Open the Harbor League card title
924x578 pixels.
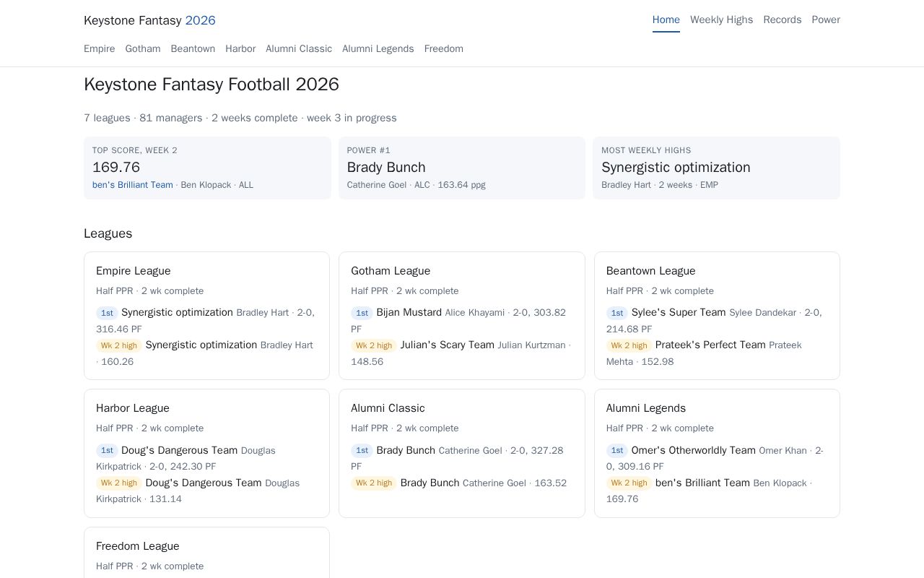point(133,408)
